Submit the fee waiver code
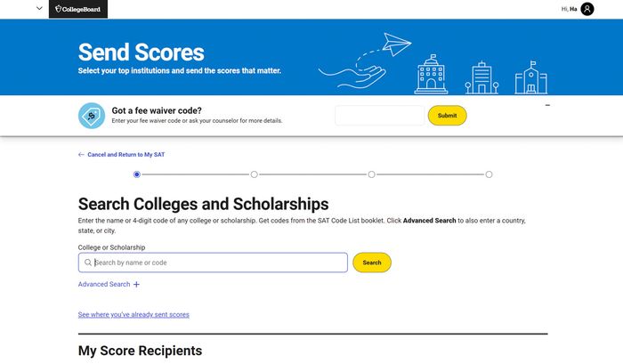The width and height of the screenshot is (623, 364). [x=448, y=116]
